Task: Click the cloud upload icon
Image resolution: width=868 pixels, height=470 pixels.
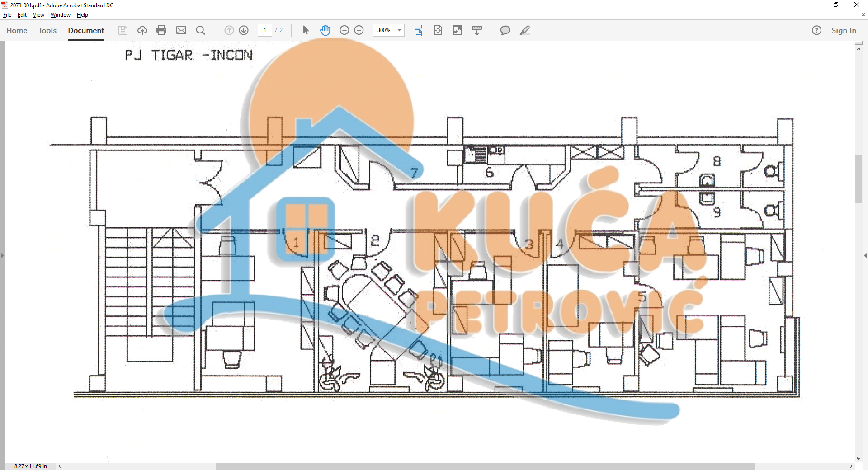Action: click(x=142, y=30)
